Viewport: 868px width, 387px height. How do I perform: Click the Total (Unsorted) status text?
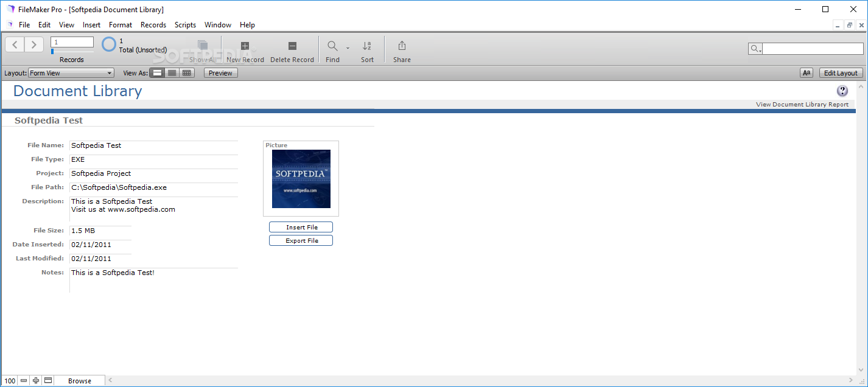pos(143,50)
